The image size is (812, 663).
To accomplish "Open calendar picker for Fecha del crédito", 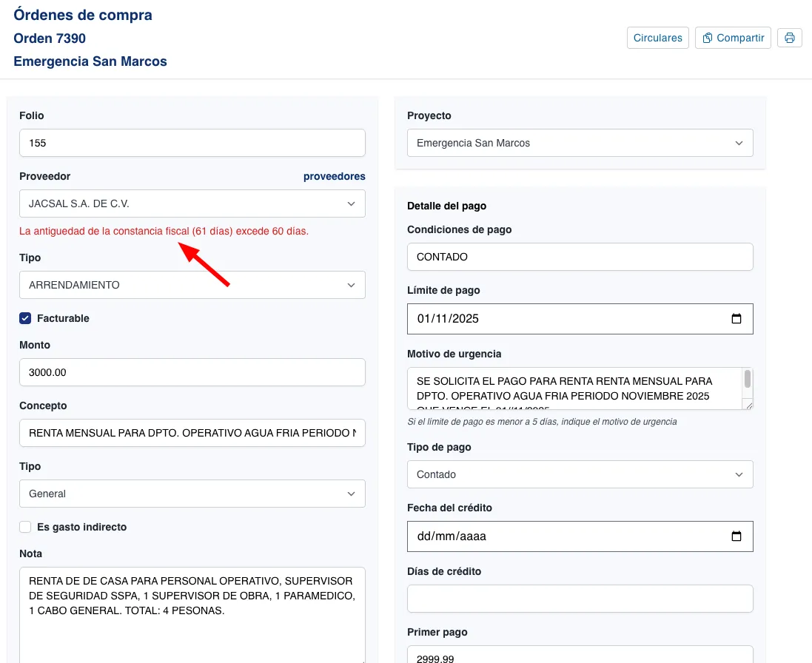I will 736,536.
